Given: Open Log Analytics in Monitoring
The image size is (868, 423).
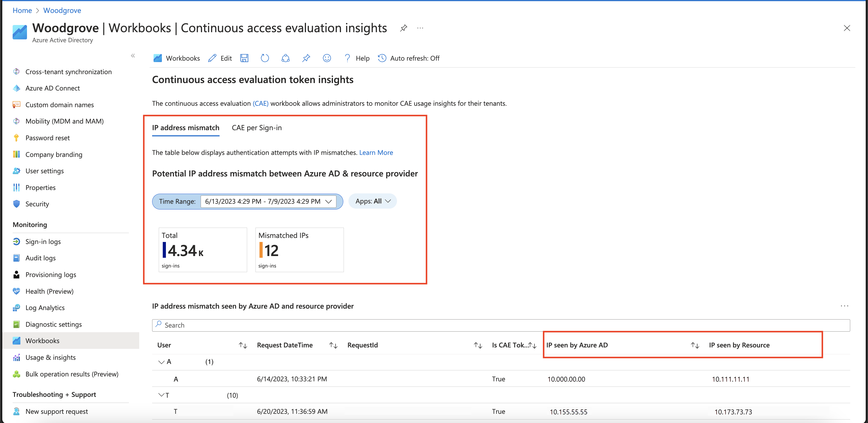Looking at the screenshot, I should (x=45, y=307).
